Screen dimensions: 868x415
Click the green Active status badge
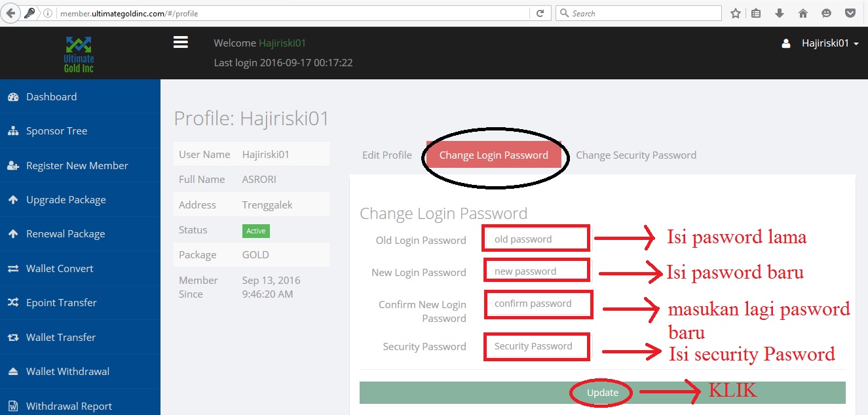tap(255, 231)
